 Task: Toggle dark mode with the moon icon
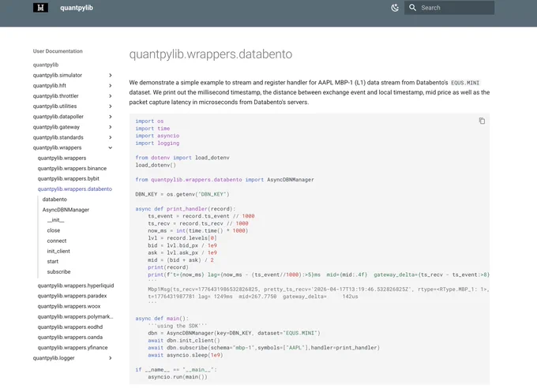[x=395, y=8]
